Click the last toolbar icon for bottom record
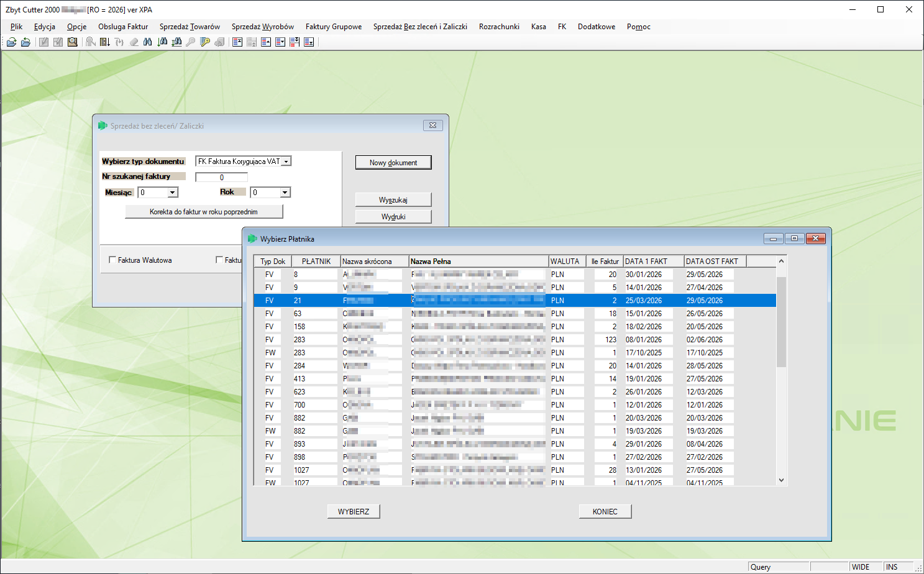Viewport: 924px width, 574px height. (x=309, y=42)
